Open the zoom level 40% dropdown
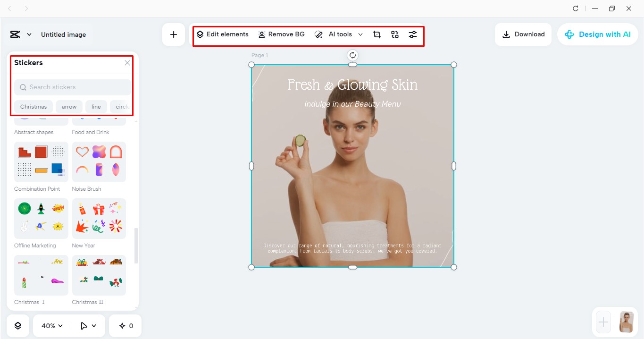Screen dimensions: 644x339 click(51, 325)
